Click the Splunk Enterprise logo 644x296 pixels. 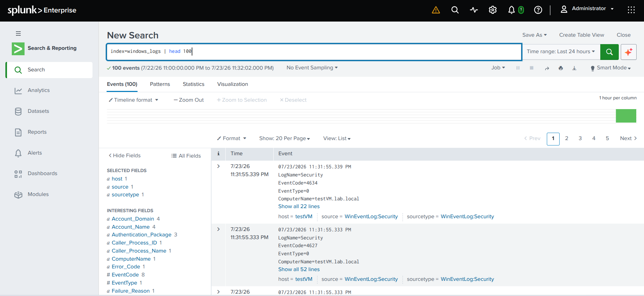[x=42, y=10]
